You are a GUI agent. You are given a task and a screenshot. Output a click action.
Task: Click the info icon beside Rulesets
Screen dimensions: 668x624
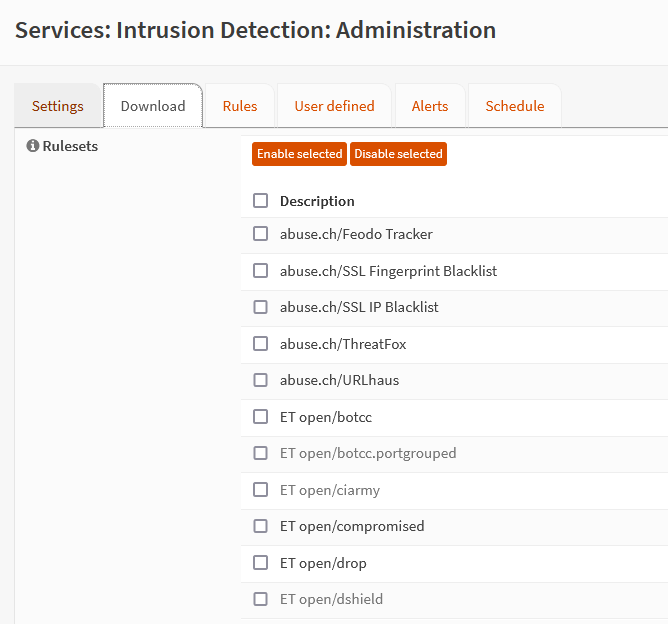tap(33, 147)
